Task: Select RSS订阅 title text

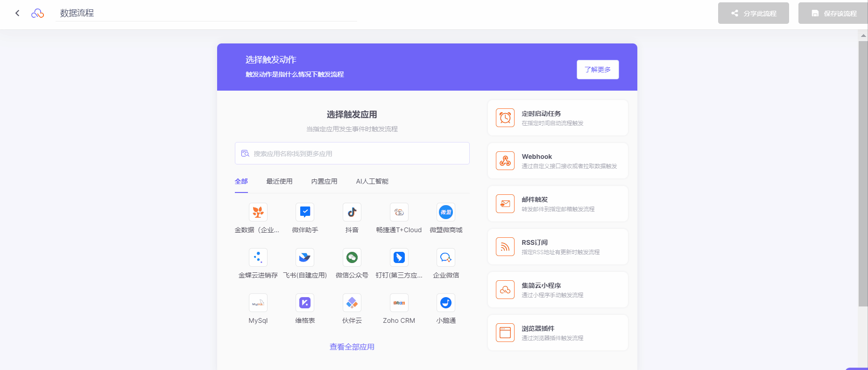Action: coord(535,242)
